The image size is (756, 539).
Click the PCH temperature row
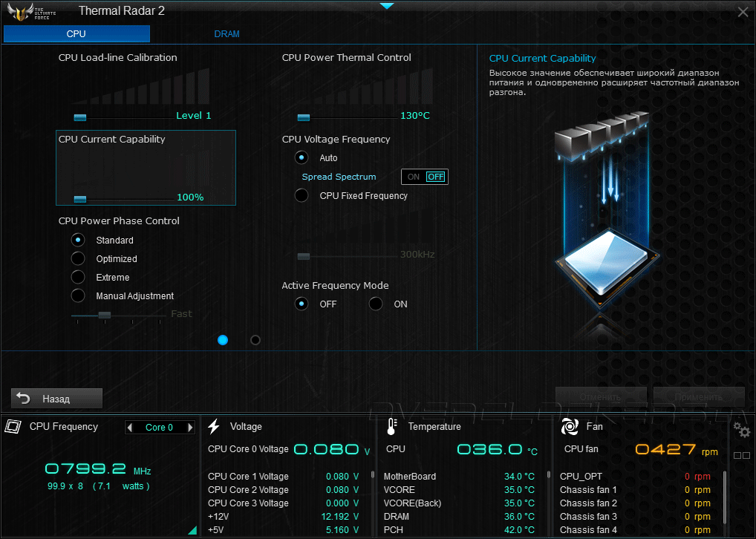click(459, 530)
